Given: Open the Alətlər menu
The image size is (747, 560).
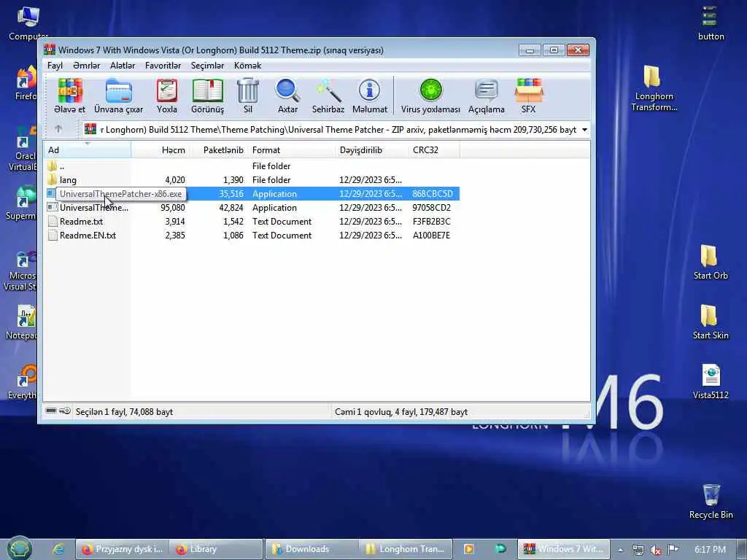Looking at the screenshot, I should point(123,66).
